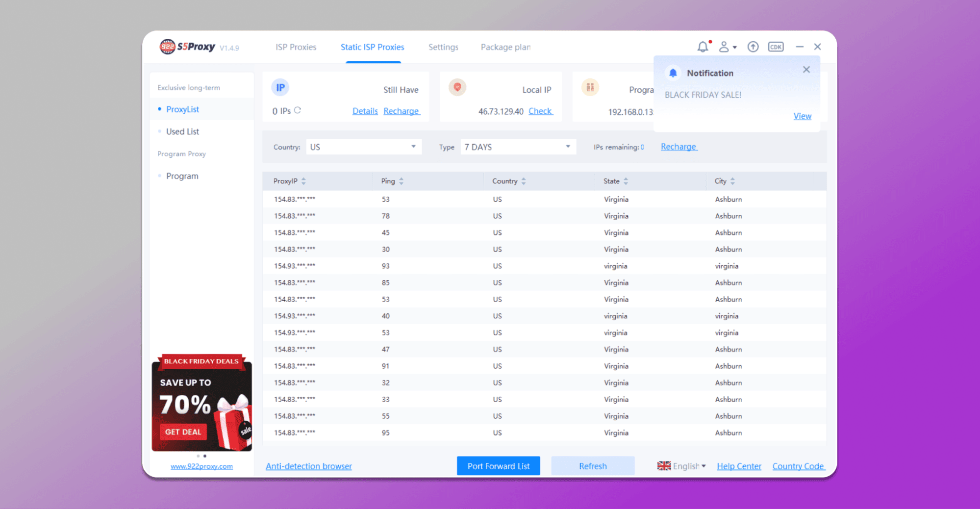
Task: Select the proxy row with ping 32
Action: pos(544,382)
